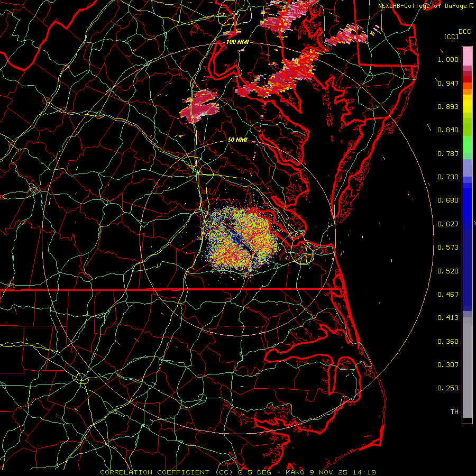The height and width of the screenshot is (476, 476).
Task: Click the 100 NMI range ring label
Action: (237, 42)
